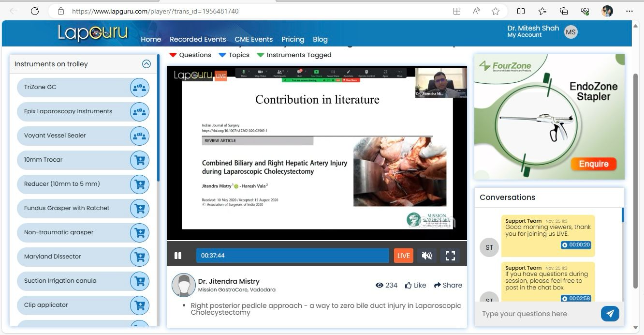Send the chat question with paper plane icon
Screen dimensions: 644x335
coord(610,314)
